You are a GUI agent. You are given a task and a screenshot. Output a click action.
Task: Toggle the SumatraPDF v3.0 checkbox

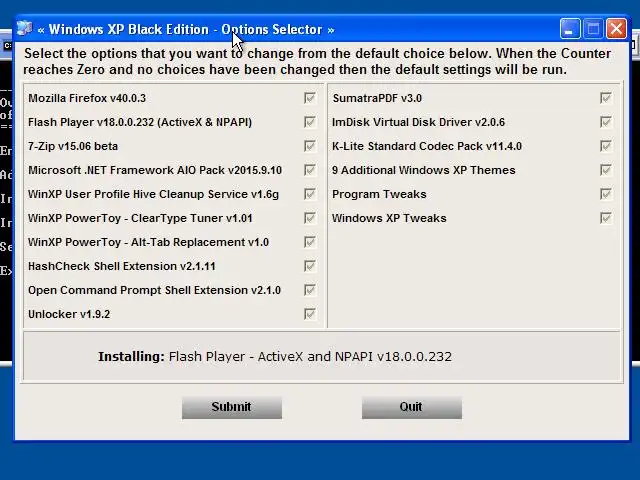(606, 98)
